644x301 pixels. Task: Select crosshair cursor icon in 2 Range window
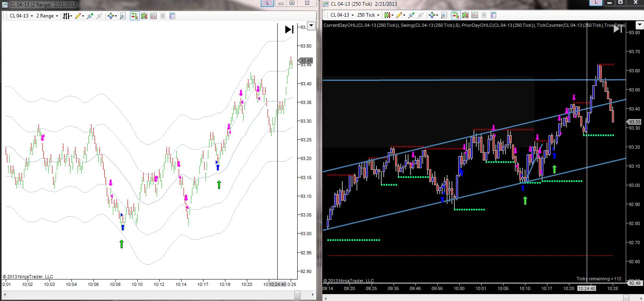coord(111,16)
